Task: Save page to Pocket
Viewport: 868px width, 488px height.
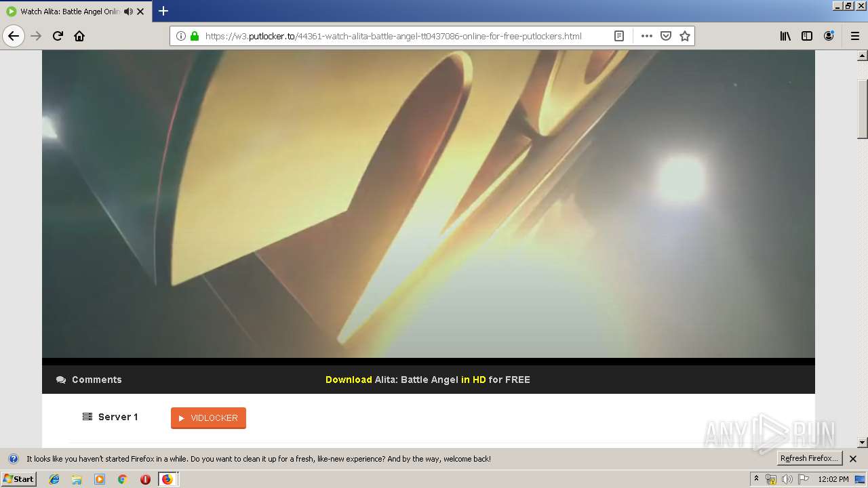Action: [666, 36]
